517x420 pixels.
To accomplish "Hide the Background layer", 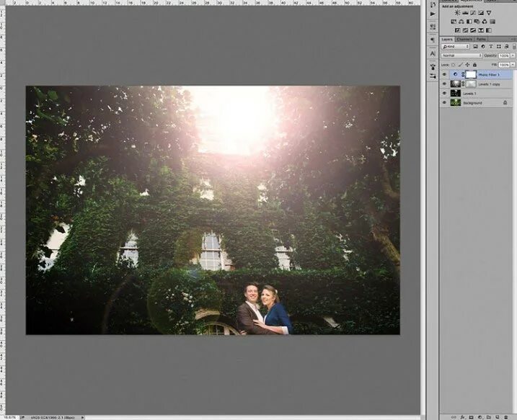I will coord(444,102).
